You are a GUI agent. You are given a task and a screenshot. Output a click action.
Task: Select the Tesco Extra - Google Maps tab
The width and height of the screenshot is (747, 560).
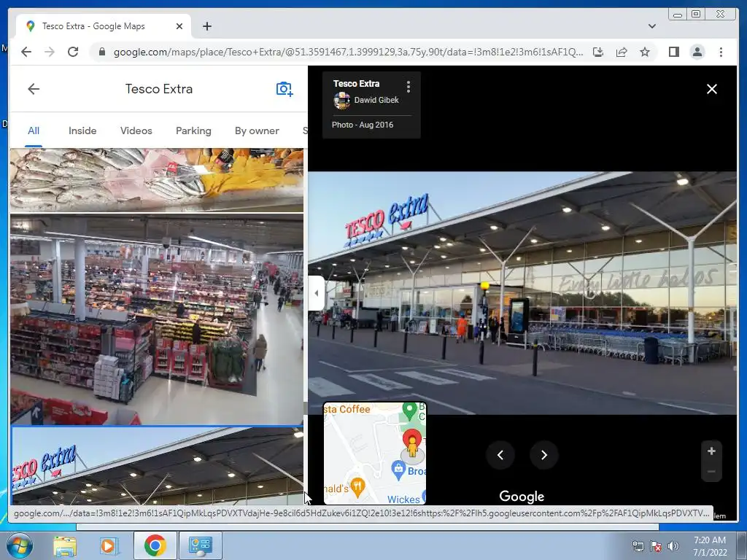tap(104, 26)
